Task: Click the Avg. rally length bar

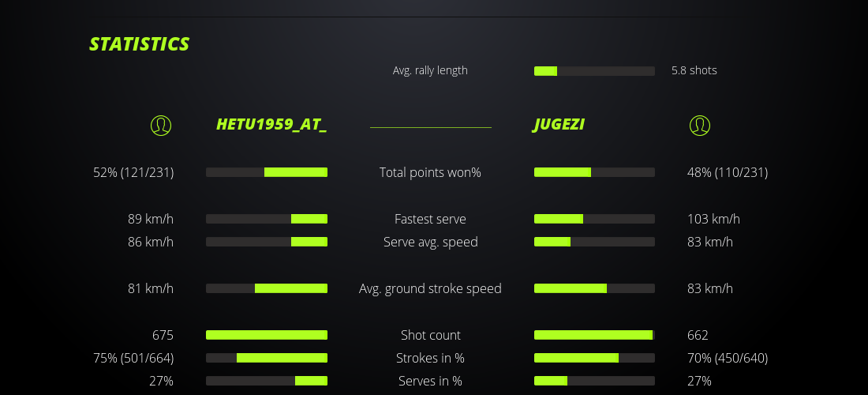Action: click(x=594, y=71)
